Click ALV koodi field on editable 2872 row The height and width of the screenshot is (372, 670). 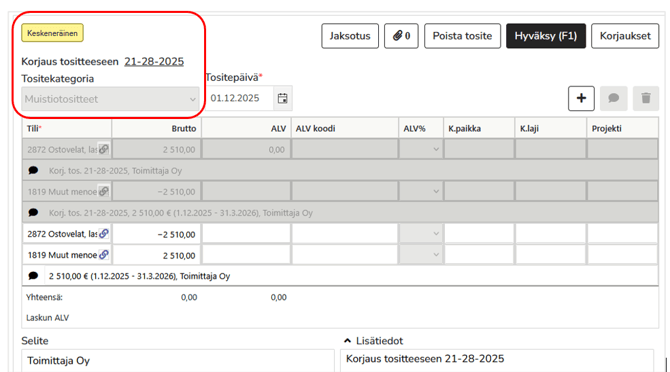[345, 234]
